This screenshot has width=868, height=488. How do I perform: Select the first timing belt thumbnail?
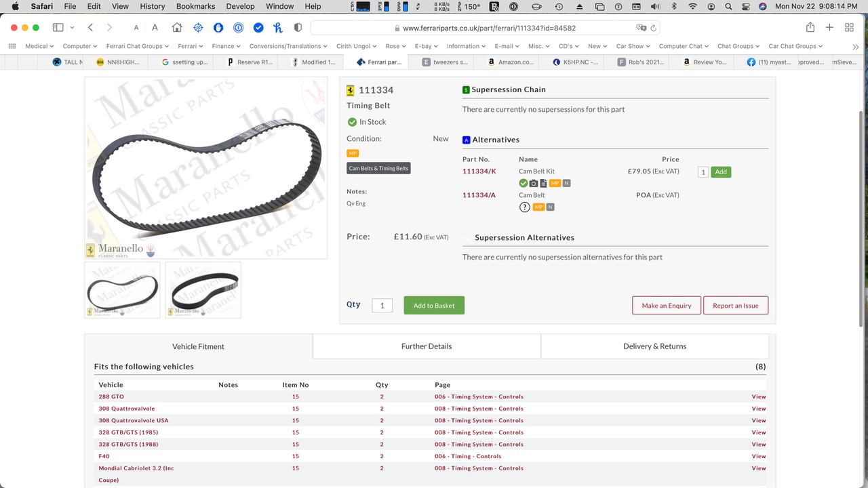point(122,290)
